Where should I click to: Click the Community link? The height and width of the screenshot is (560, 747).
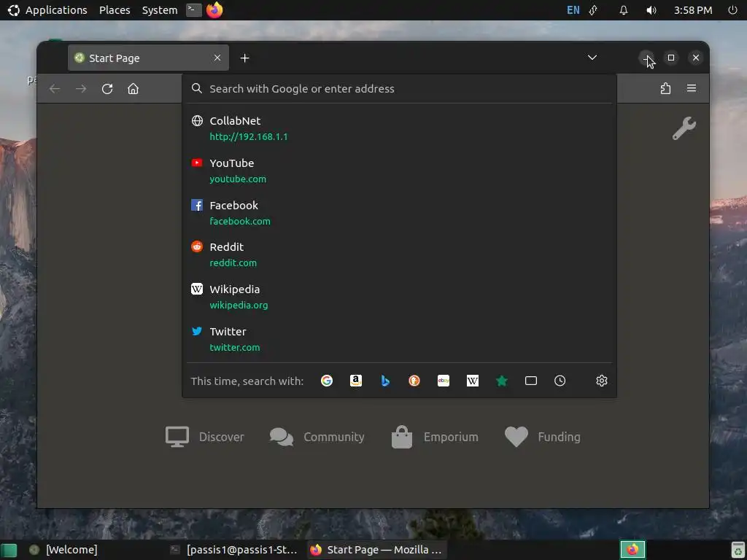tap(317, 437)
